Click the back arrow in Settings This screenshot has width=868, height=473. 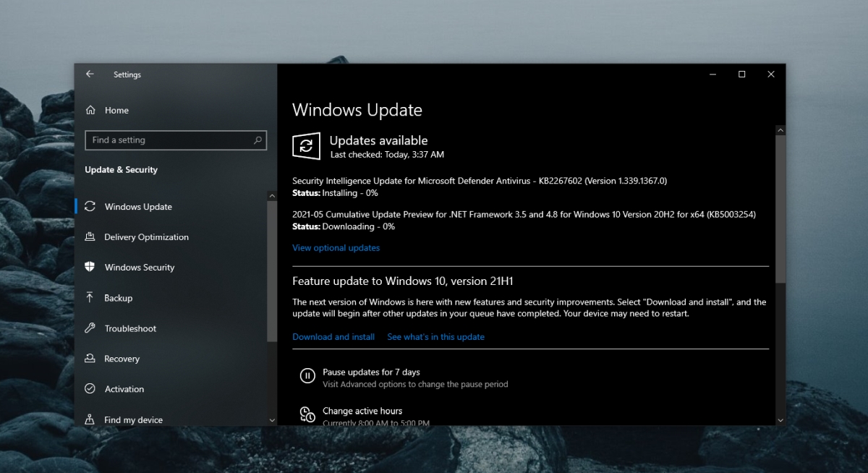point(90,74)
